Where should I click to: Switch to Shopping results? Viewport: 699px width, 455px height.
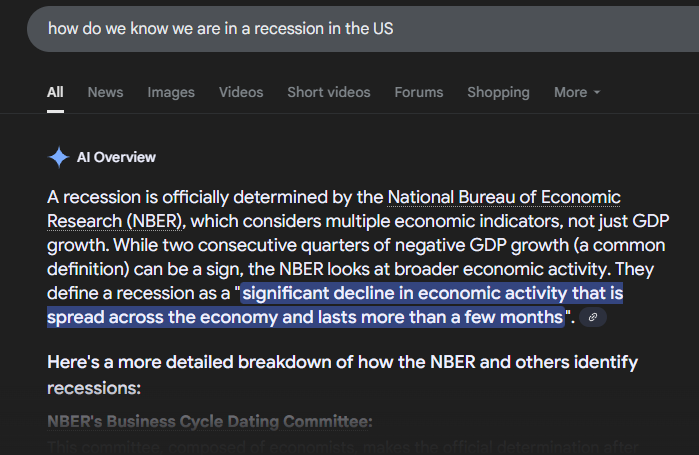click(498, 92)
